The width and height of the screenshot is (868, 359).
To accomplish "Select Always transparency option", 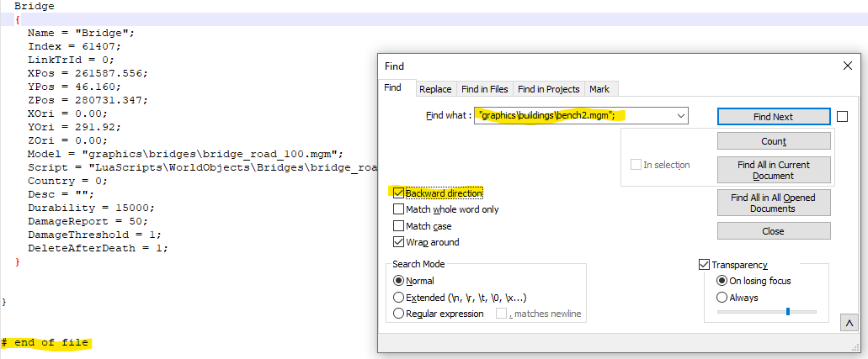I will [722, 297].
